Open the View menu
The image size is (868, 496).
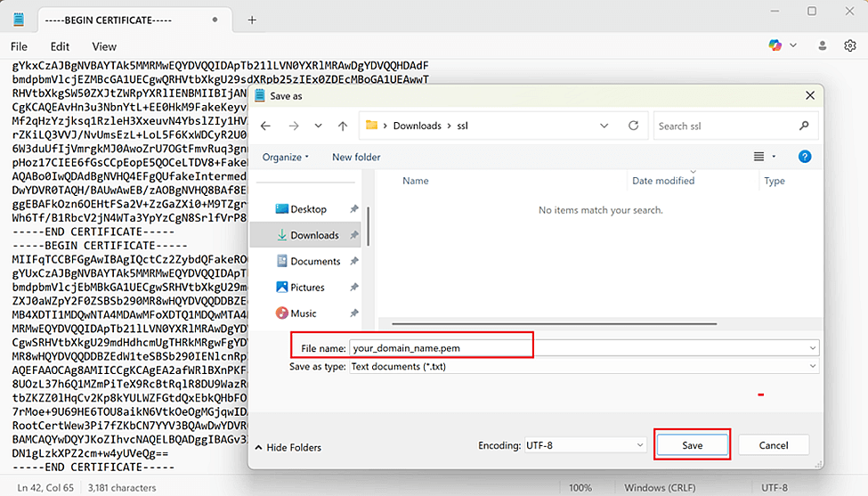[104, 46]
